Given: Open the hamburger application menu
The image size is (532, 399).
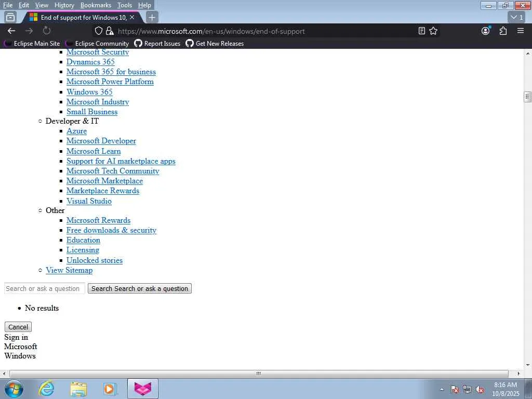Looking at the screenshot, I should coord(521,31).
